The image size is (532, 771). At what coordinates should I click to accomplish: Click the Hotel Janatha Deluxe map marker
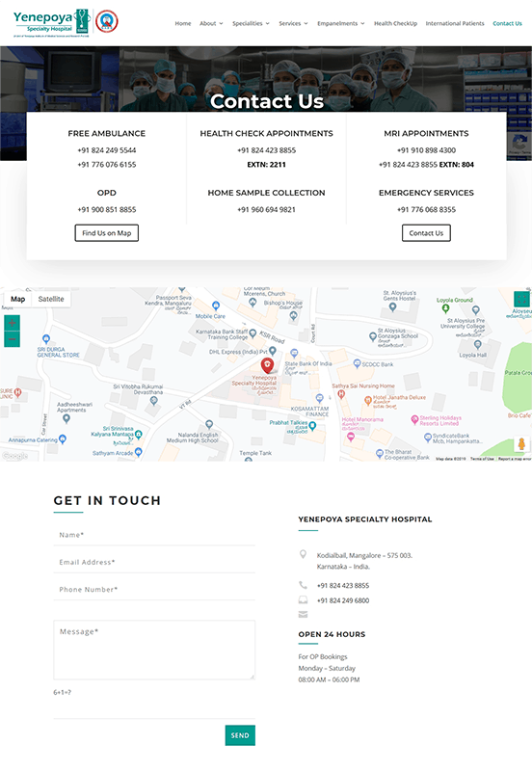368,401
